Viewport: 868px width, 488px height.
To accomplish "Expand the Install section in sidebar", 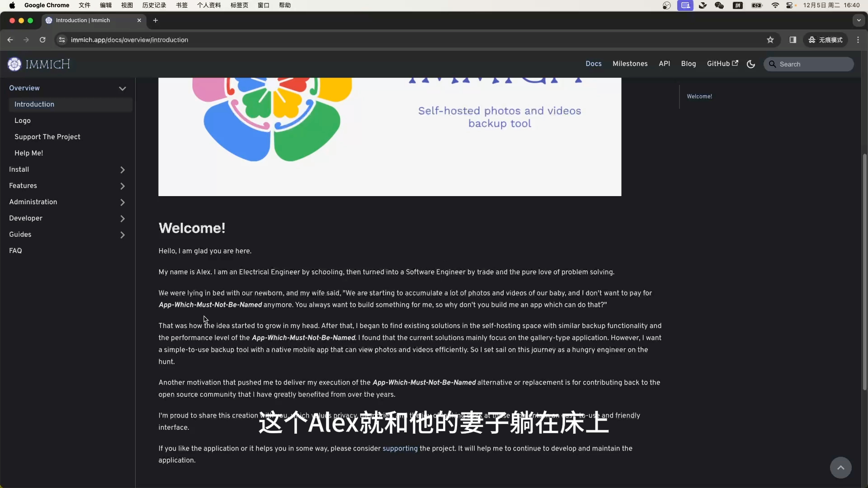I will click(x=123, y=170).
